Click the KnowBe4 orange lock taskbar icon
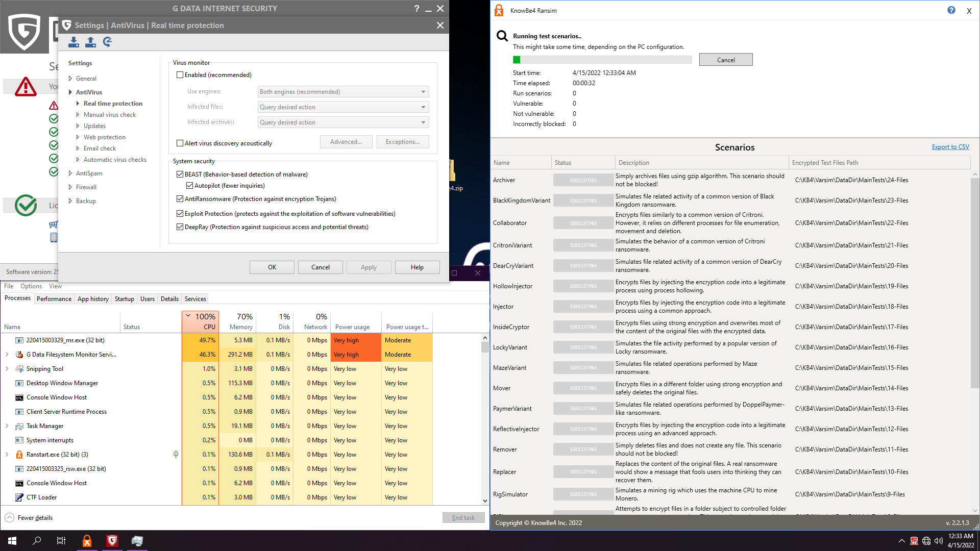This screenshot has height=551, width=980. click(87, 541)
